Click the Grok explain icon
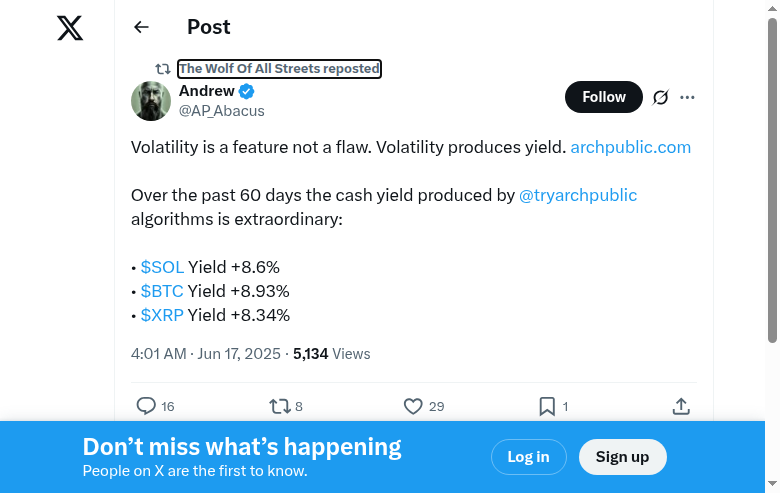The image size is (780, 493). tap(660, 97)
